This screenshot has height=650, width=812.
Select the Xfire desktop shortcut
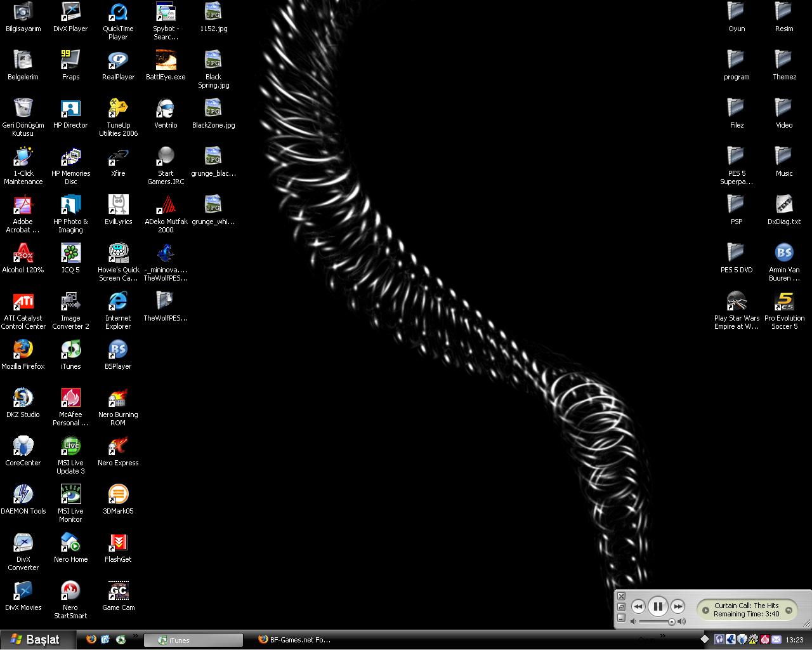click(x=118, y=157)
